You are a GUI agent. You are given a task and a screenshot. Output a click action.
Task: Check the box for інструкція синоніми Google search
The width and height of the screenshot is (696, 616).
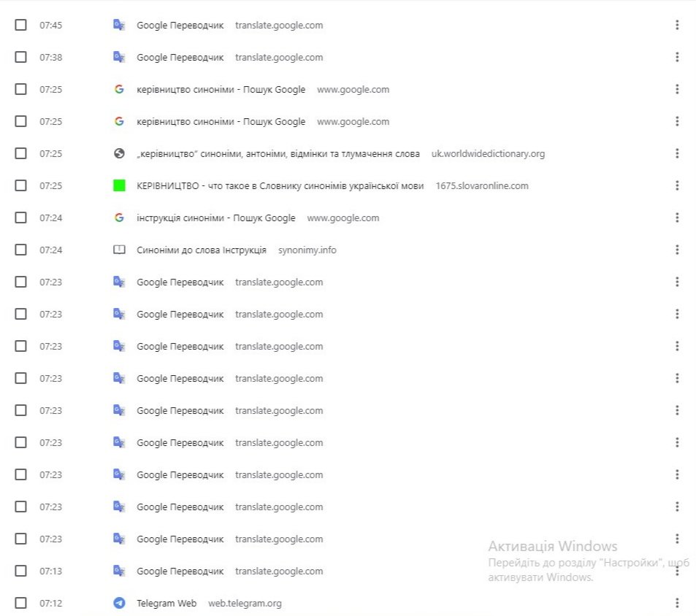[x=21, y=217]
